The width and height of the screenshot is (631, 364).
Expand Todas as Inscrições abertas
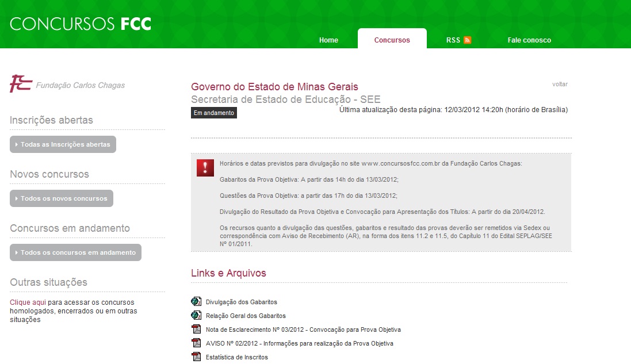[63, 144]
